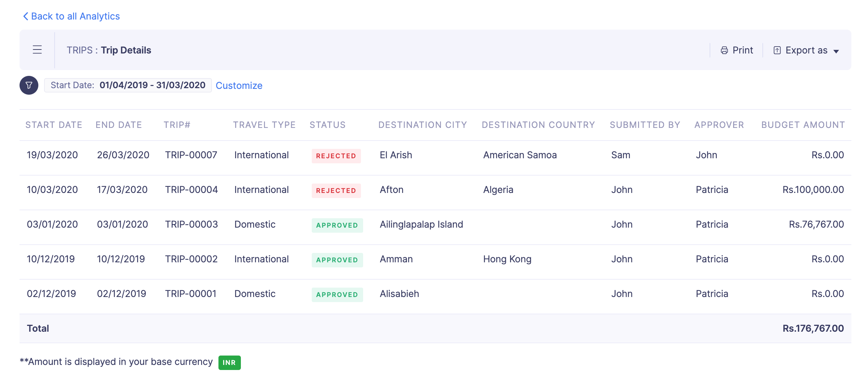Click destination city Afton
The width and height of the screenshot is (868, 383).
(392, 190)
